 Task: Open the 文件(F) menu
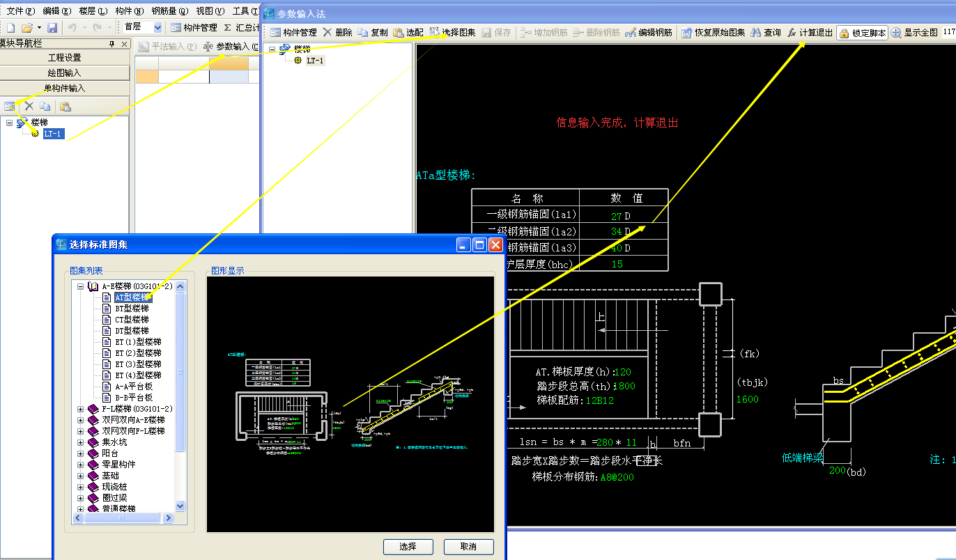click(20, 11)
